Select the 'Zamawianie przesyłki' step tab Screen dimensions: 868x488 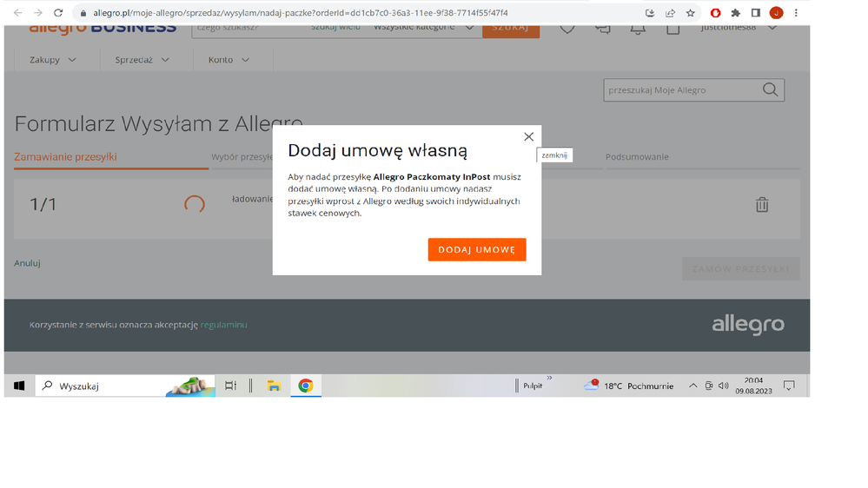pyautogui.click(x=65, y=156)
